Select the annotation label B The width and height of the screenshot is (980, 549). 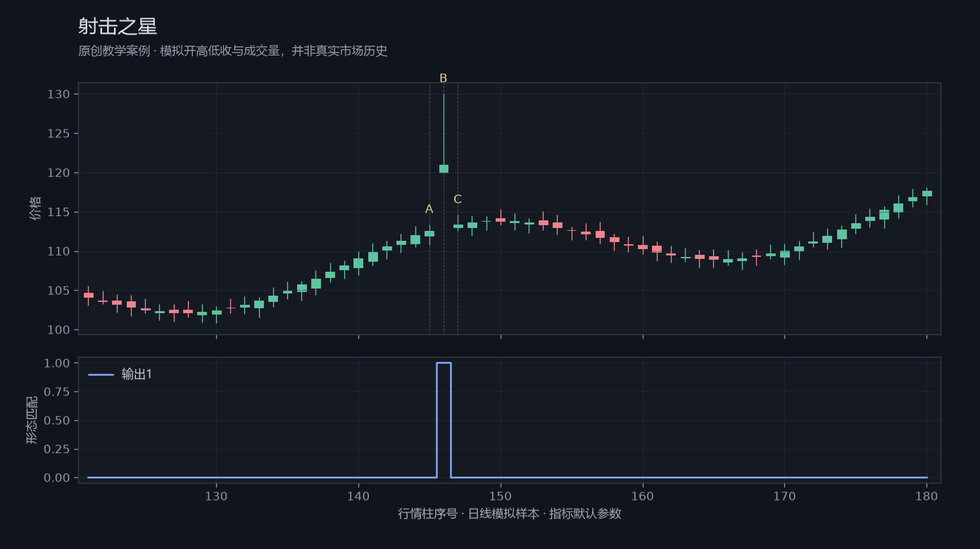point(444,78)
